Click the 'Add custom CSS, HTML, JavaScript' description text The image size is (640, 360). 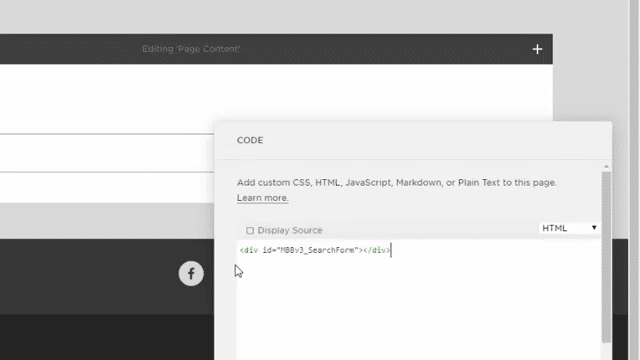pos(396,182)
